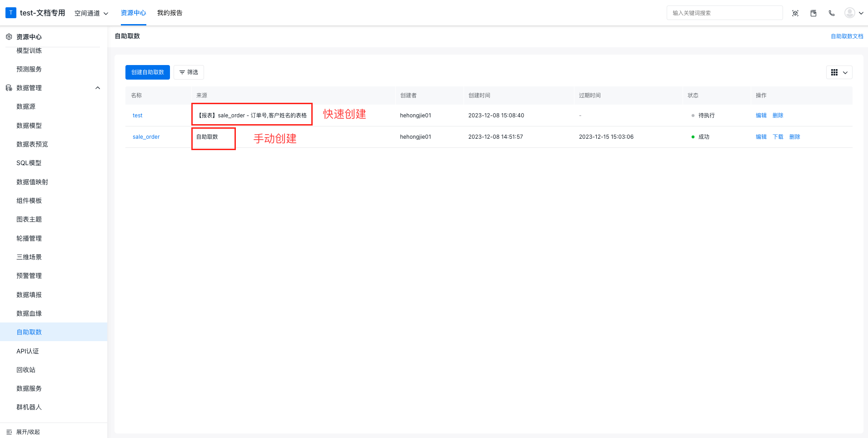This screenshot has height=438, width=868.
Task: Click the 来源 column header
Action: point(202,96)
